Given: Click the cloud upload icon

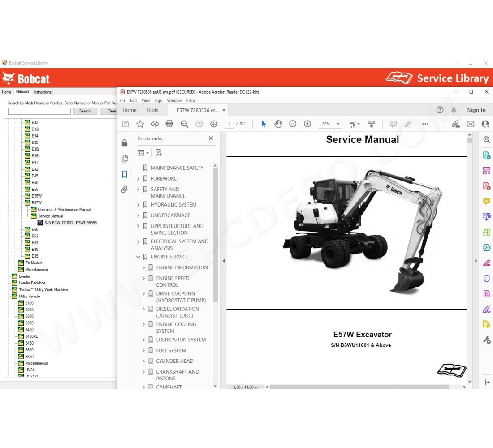Looking at the screenshot, I should point(155,124).
